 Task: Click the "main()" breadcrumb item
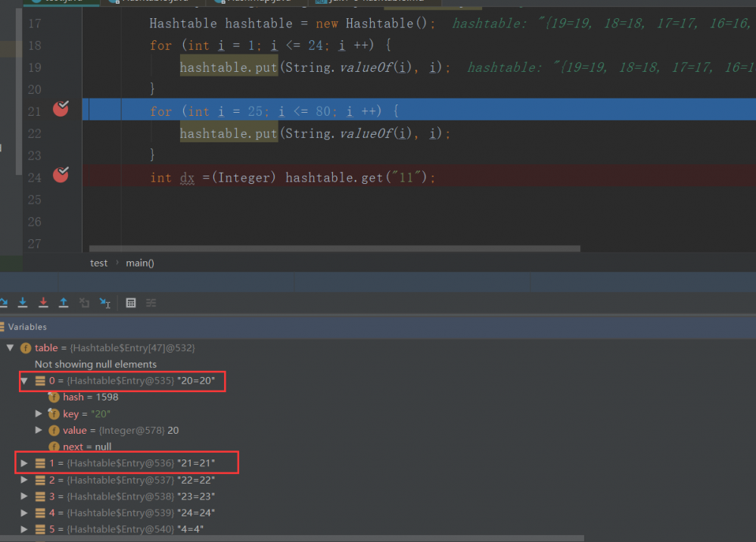tap(140, 263)
